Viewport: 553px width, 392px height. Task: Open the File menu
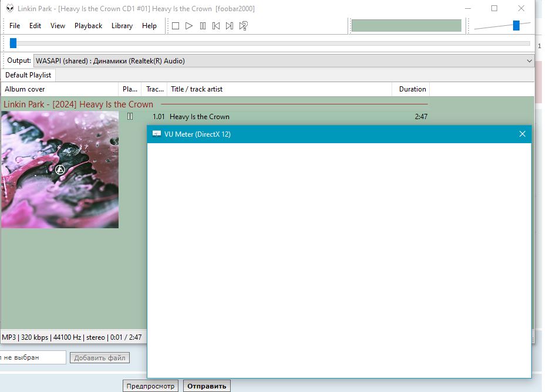(15, 26)
